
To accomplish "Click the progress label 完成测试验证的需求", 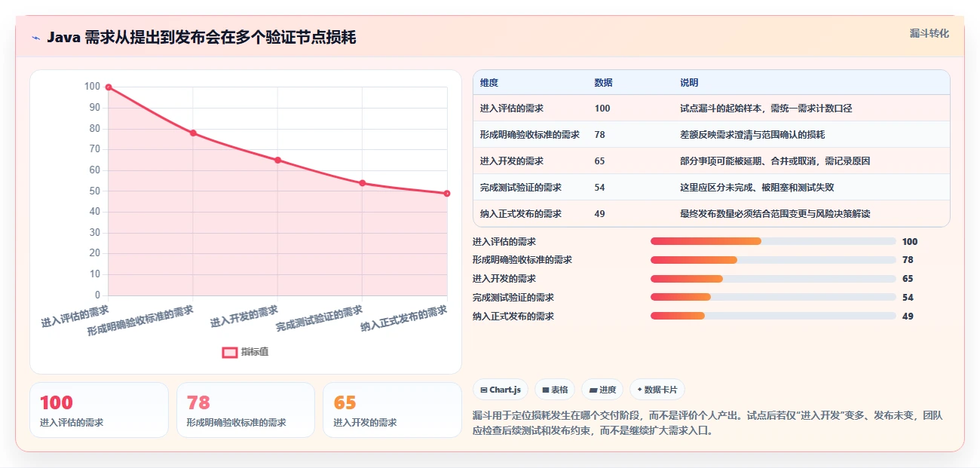I will click(x=513, y=298).
